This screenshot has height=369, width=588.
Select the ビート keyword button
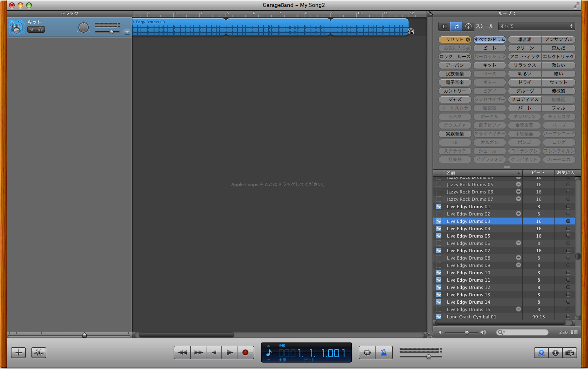[x=490, y=48]
